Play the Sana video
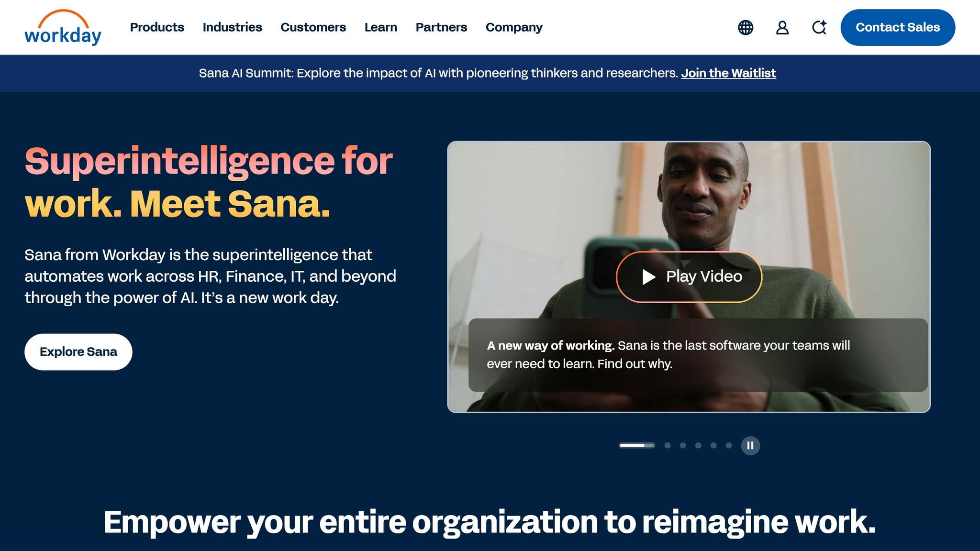Image resolution: width=980 pixels, height=551 pixels. (x=689, y=277)
